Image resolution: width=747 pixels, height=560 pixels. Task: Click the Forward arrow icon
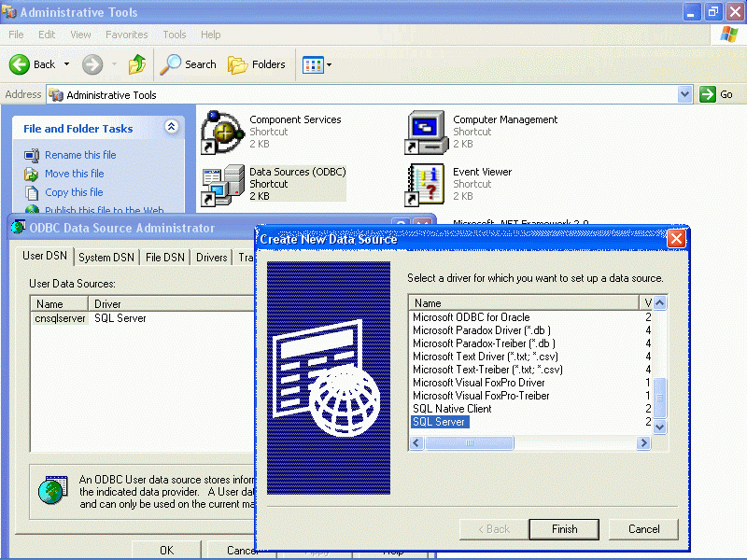tap(92, 64)
